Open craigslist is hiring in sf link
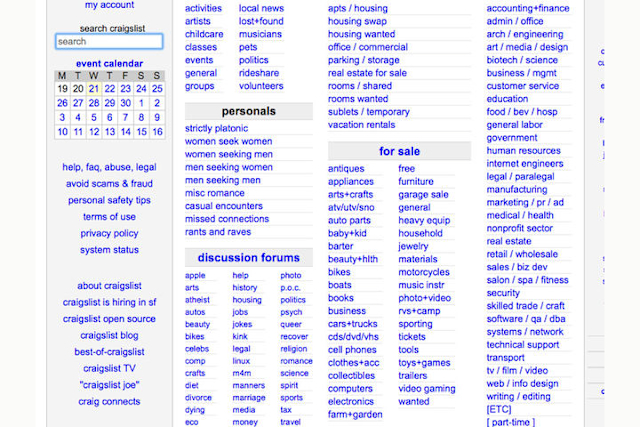Viewport: 640px width, 427px height. coord(109,302)
